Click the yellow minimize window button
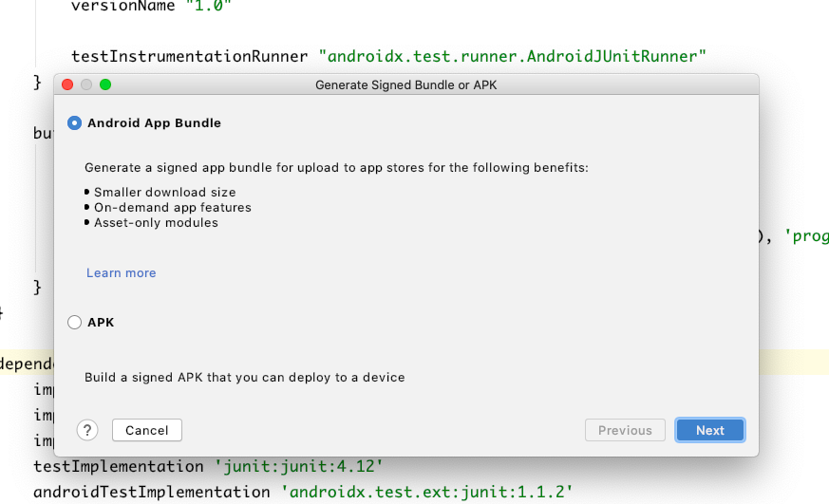Image resolution: width=829 pixels, height=504 pixels. pos(86,84)
